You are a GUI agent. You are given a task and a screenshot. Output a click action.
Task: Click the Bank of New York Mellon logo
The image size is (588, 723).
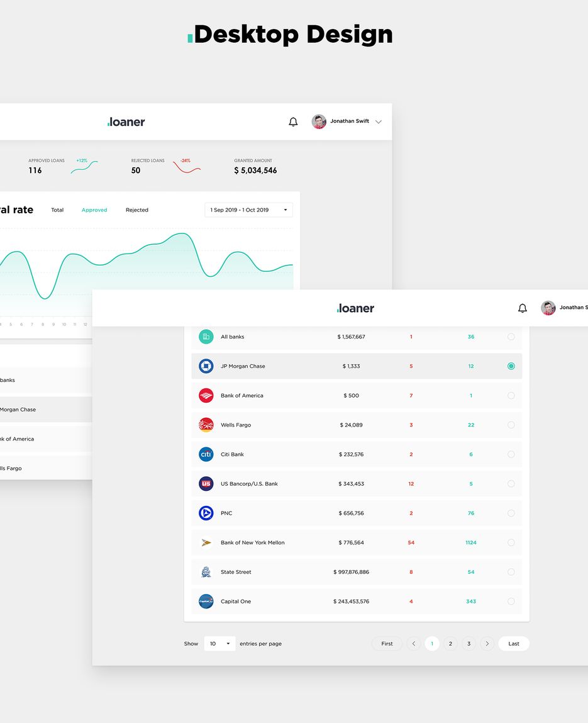point(206,542)
